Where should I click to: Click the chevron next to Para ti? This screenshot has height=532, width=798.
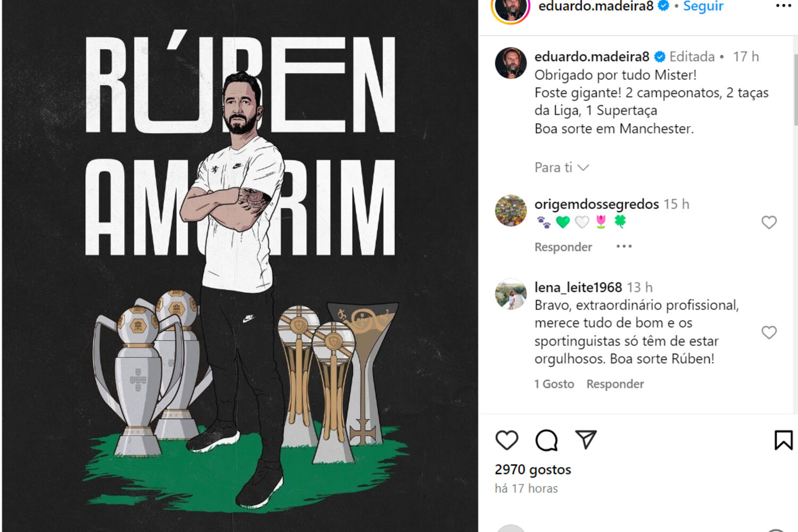(x=584, y=168)
